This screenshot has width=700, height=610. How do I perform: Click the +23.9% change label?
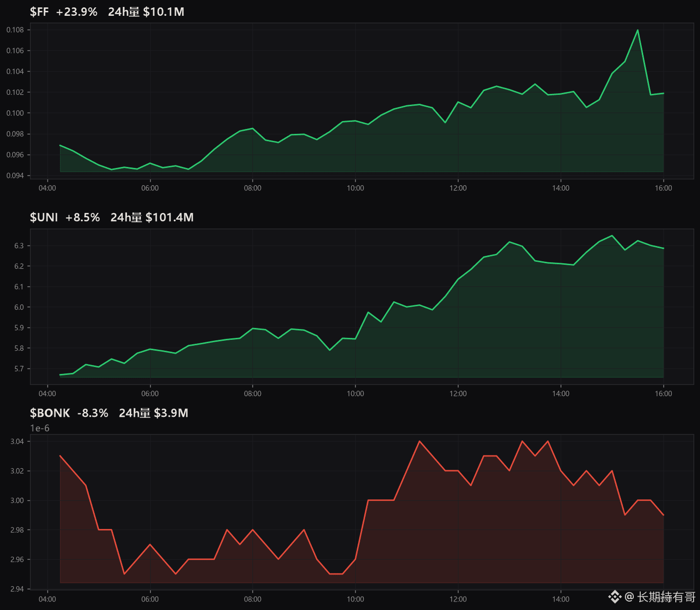point(77,12)
